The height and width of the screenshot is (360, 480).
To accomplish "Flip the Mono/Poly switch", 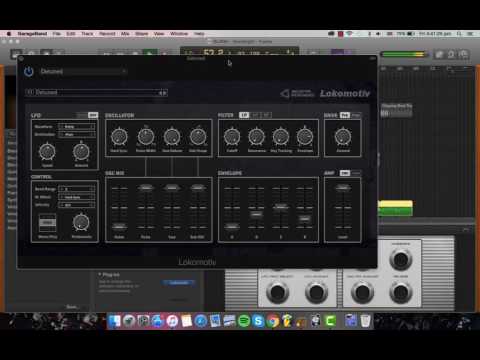I will point(47,223).
